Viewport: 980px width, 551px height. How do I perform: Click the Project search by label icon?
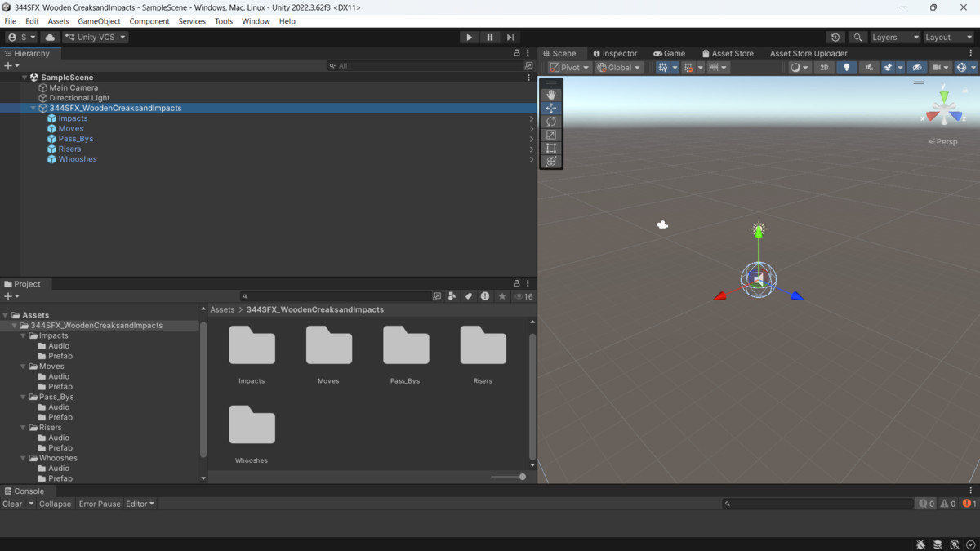coord(469,296)
